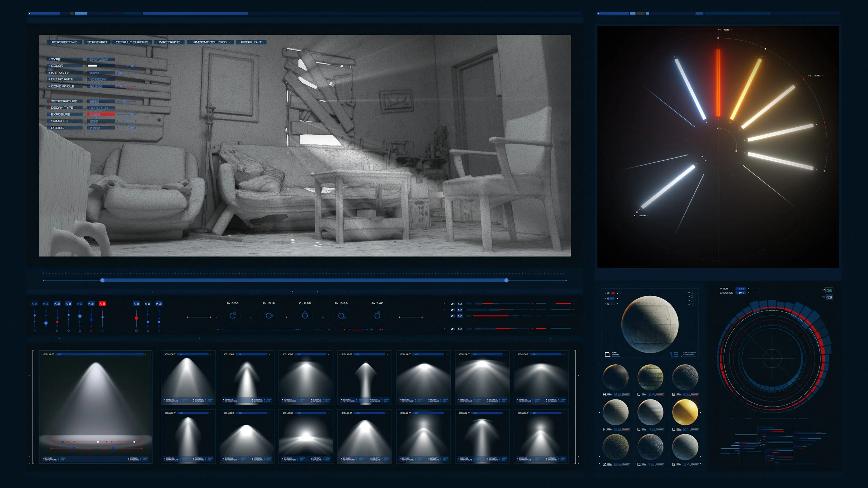Click the right handle of the timeline range

(x=506, y=280)
